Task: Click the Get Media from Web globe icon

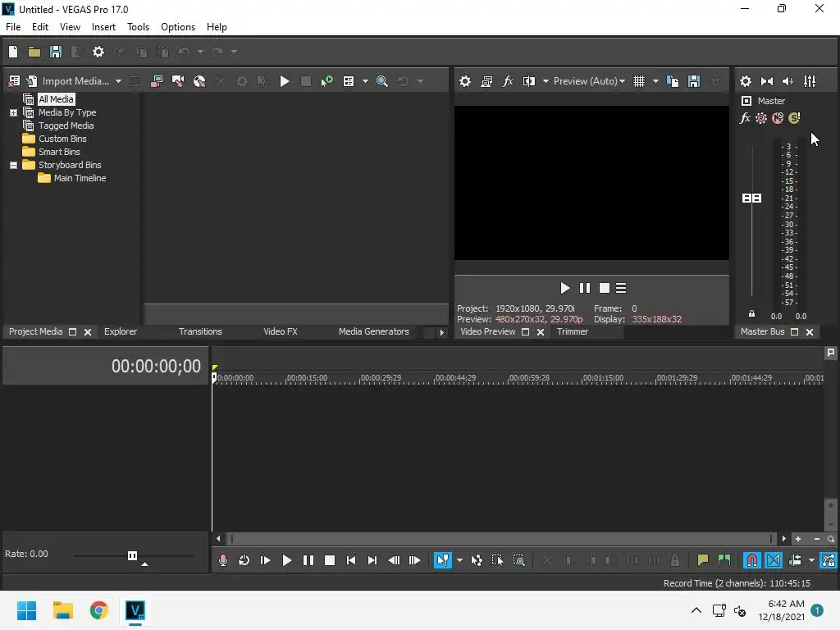Action: [199, 81]
